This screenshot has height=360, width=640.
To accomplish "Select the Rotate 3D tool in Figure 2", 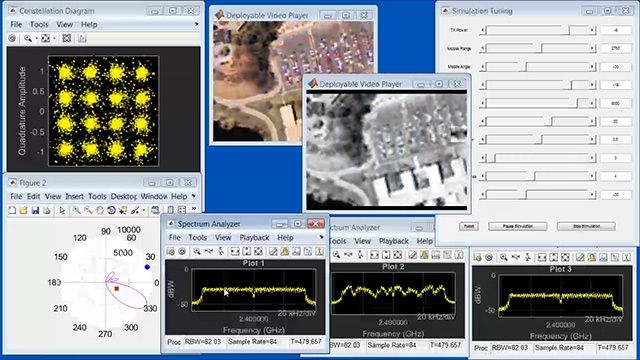I will (x=111, y=210).
